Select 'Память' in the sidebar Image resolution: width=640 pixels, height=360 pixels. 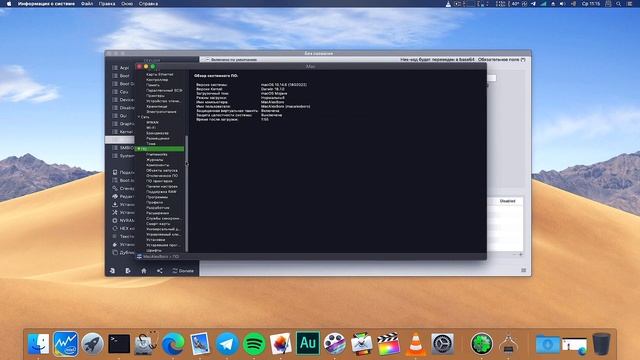pos(153,85)
